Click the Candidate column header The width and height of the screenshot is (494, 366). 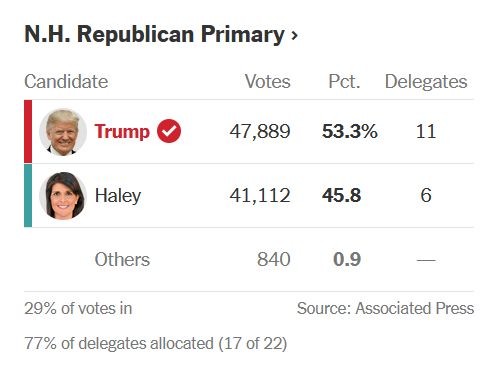(66, 82)
